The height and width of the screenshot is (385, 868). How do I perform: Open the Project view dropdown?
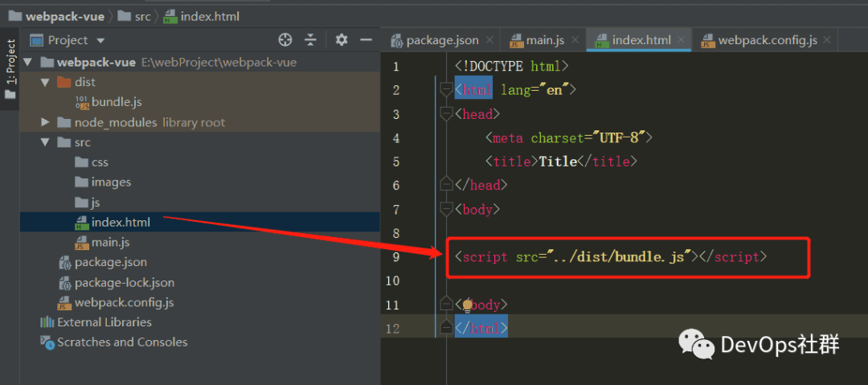coord(100,40)
